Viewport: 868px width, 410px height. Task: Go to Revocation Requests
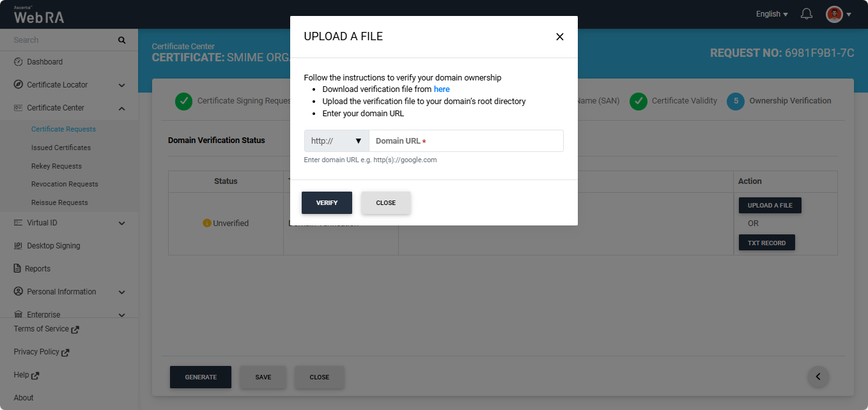pos(65,184)
